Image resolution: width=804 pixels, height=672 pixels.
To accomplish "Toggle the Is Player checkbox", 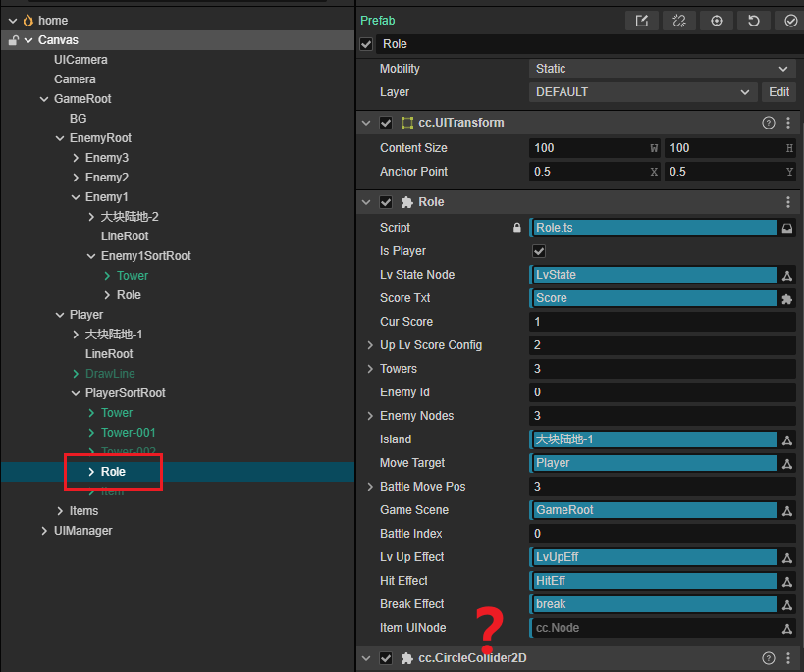I will (x=539, y=251).
